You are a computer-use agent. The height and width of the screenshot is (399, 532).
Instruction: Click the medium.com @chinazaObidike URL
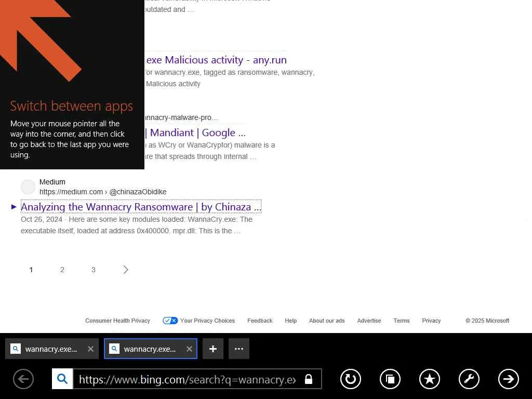pos(103,192)
